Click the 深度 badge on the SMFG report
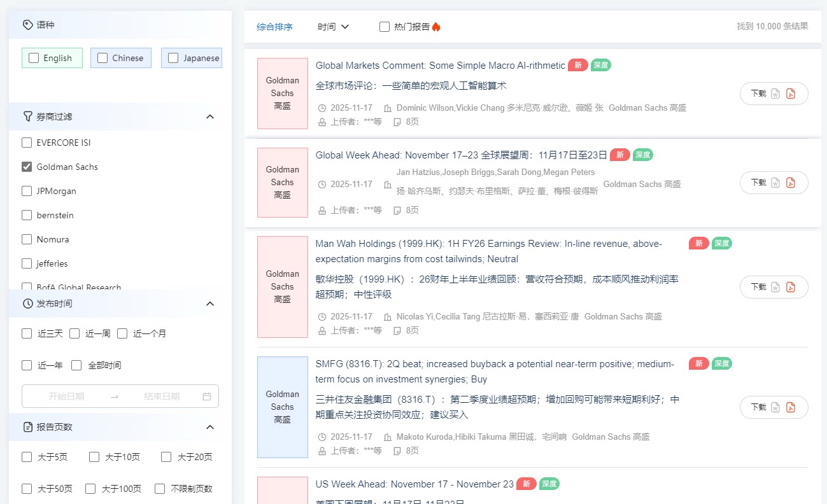 pyautogui.click(x=722, y=363)
